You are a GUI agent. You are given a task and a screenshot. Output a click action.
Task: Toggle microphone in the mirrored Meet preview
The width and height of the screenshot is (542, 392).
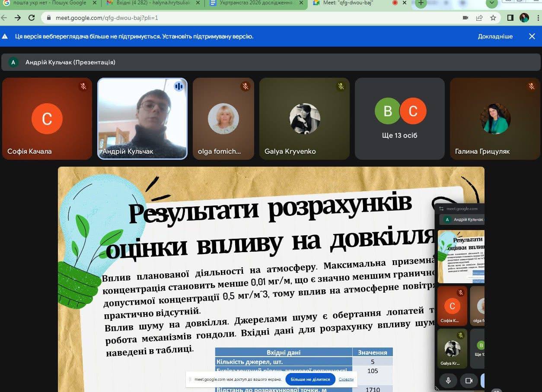[x=448, y=380]
